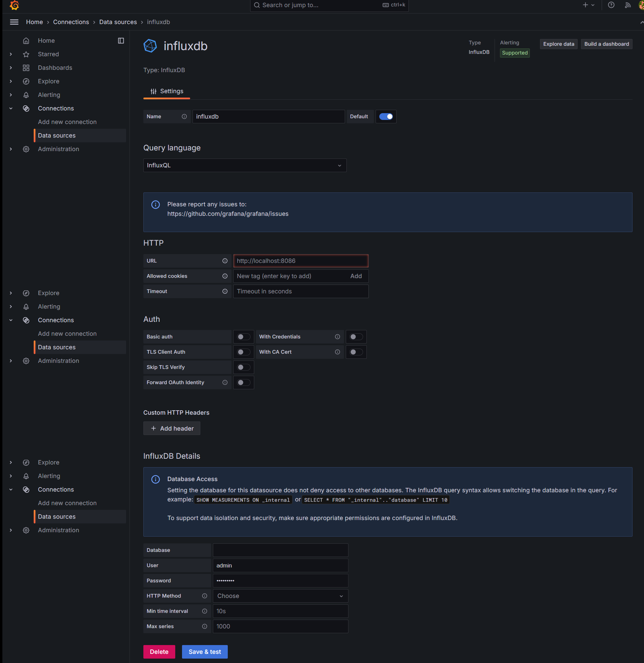Click the Password field
Screen dimensions: 644x663
[x=280, y=581]
